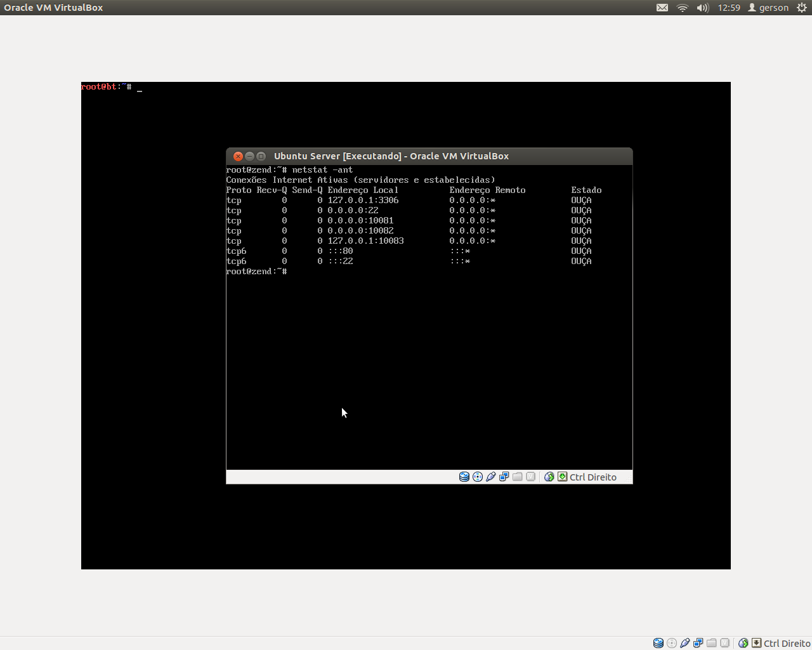Screen dimensions: 812x650
Task: Toggle mouse integration icon in outer VM status bar
Action: 743,643
